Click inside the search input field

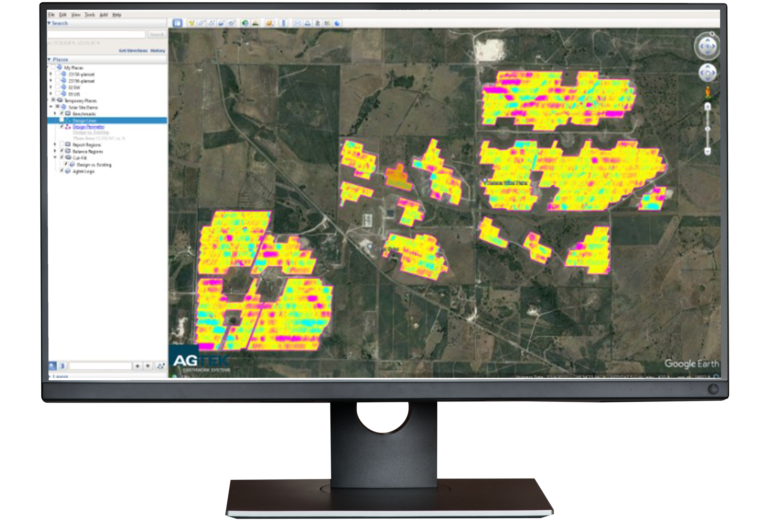pos(97,35)
